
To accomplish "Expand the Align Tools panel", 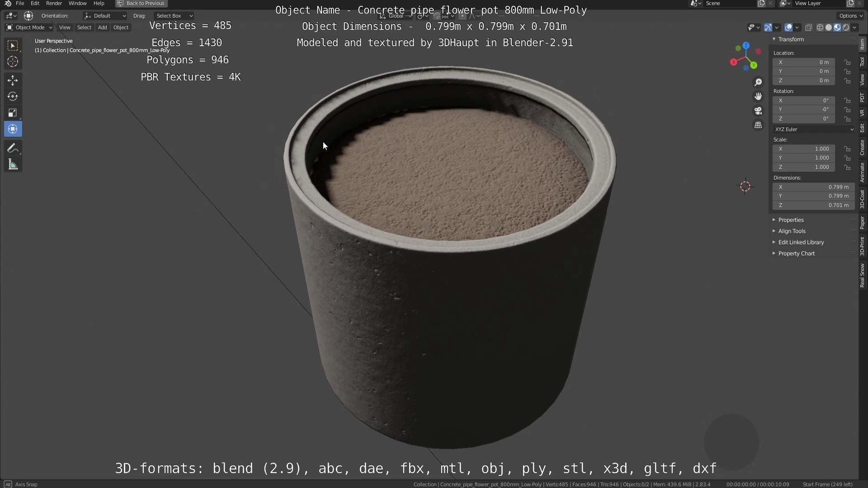I will [x=792, y=231].
